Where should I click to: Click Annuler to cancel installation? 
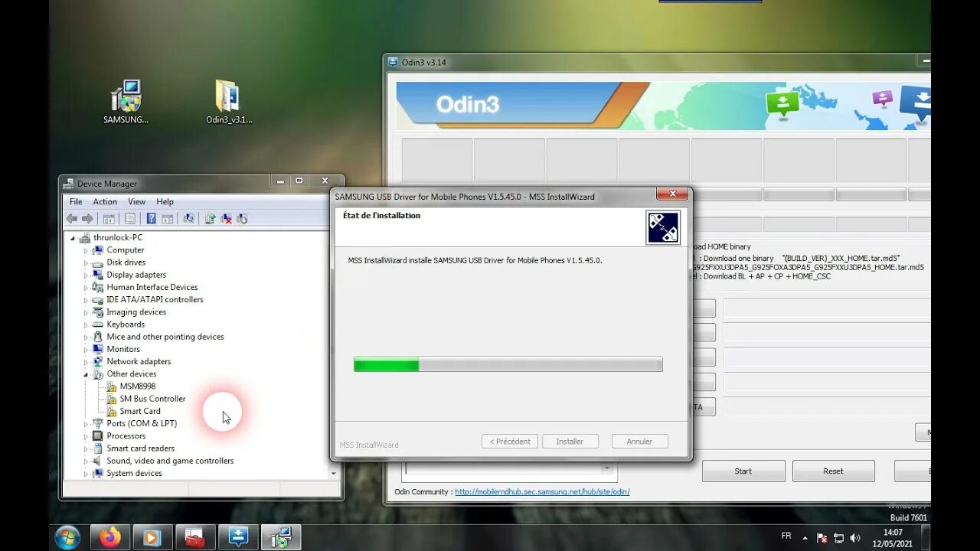point(639,442)
